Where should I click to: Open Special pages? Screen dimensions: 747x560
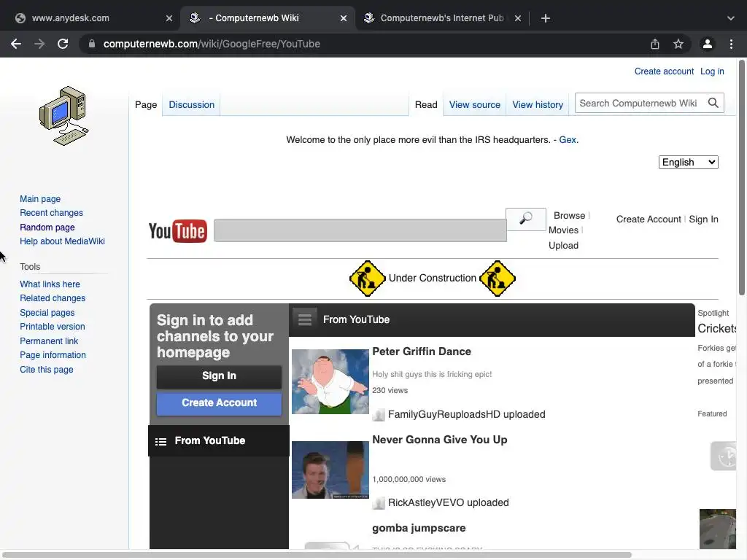pyautogui.click(x=47, y=313)
